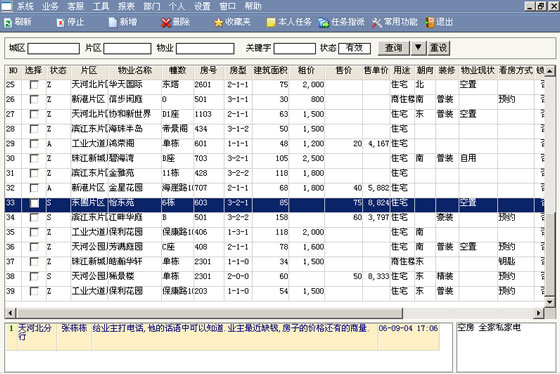Select property 信步闲庭 in row 26

tap(126, 99)
